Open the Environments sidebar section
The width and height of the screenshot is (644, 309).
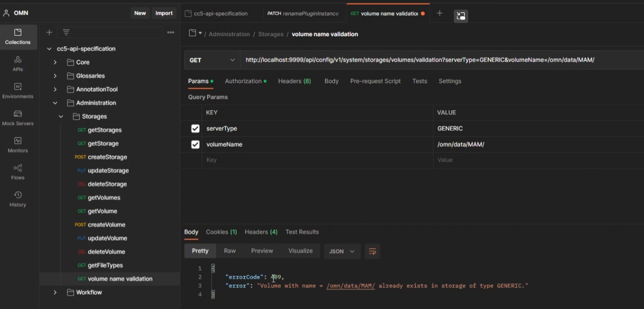(x=18, y=91)
